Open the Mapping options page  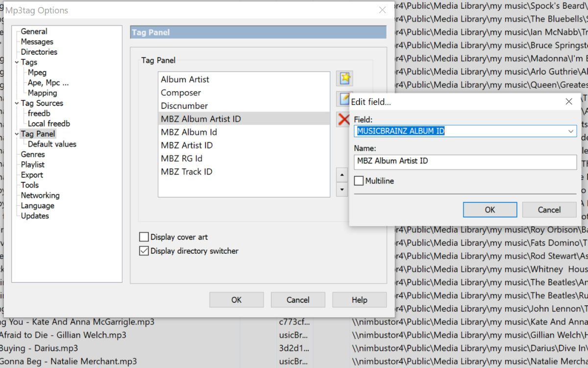pos(42,93)
